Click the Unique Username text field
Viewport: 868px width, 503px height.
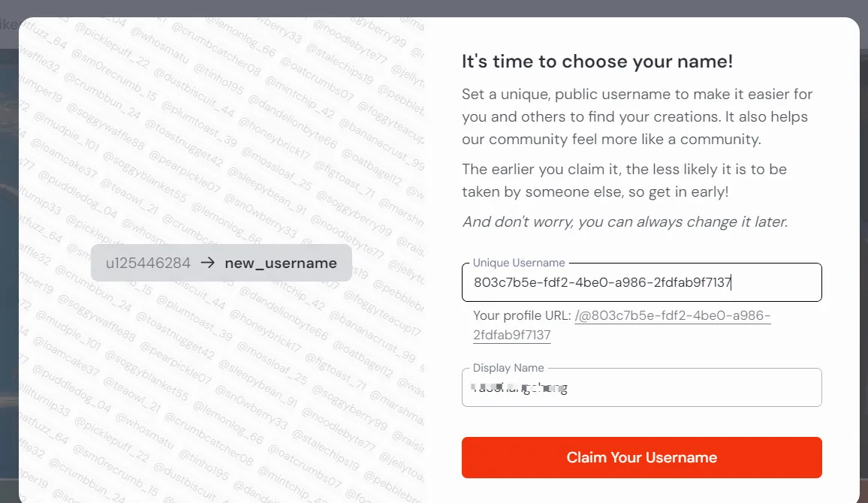click(641, 282)
